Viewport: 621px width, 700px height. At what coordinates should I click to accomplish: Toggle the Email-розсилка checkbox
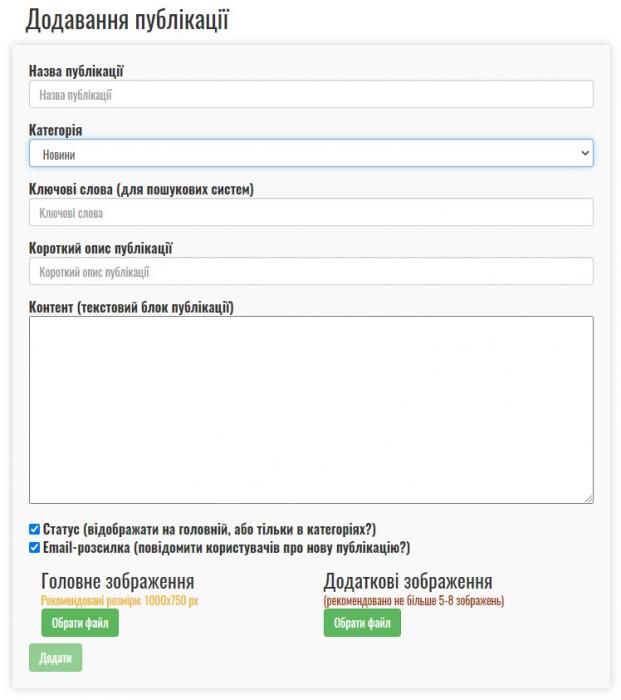(35, 548)
